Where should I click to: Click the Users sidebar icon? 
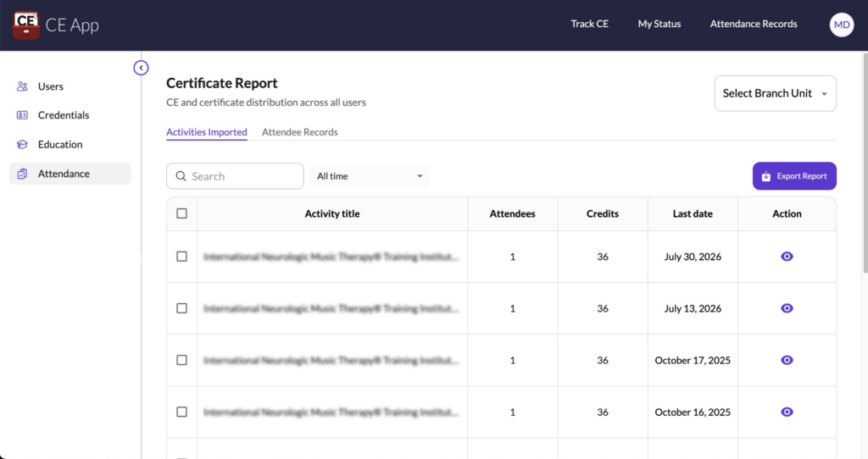tap(22, 86)
